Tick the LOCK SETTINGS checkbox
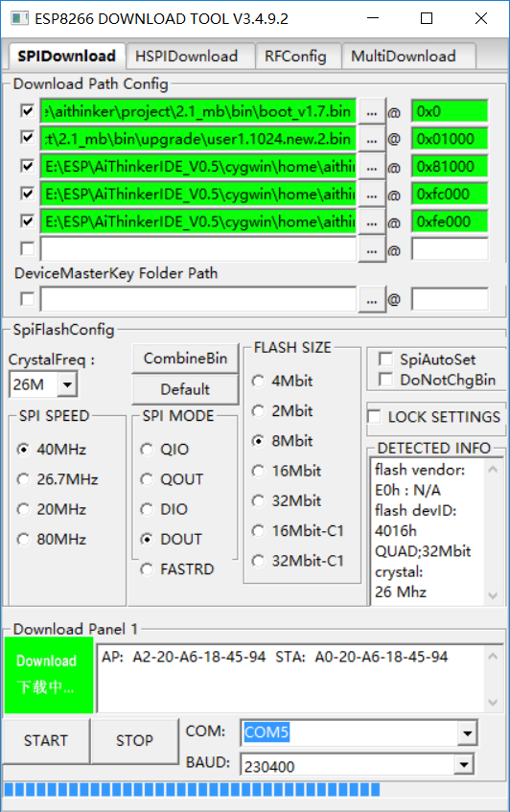 [x=374, y=416]
